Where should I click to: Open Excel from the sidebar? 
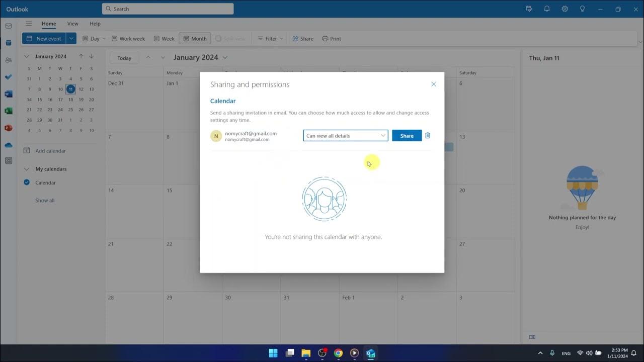click(8, 111)
